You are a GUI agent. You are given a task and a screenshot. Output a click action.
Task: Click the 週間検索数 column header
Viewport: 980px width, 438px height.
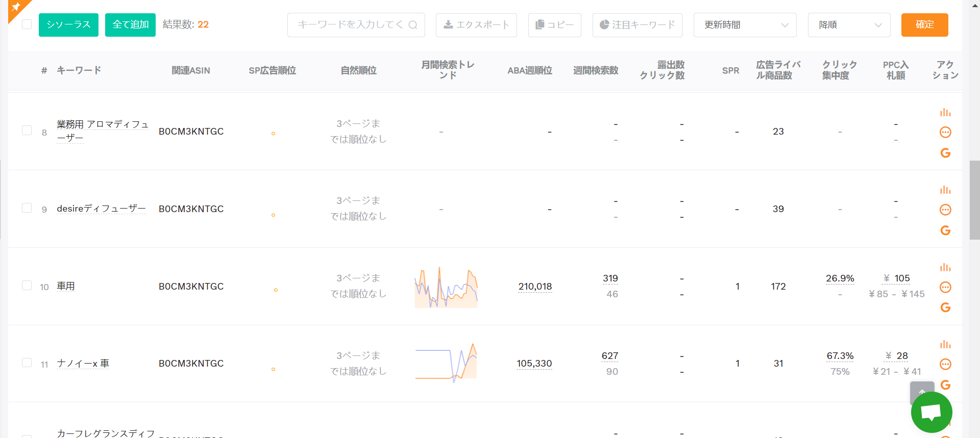coord(596,70)
